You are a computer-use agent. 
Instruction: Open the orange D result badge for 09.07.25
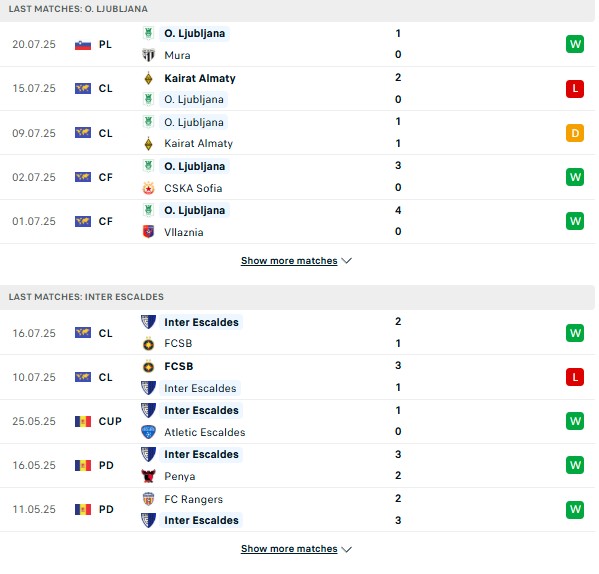pos(575,133)
